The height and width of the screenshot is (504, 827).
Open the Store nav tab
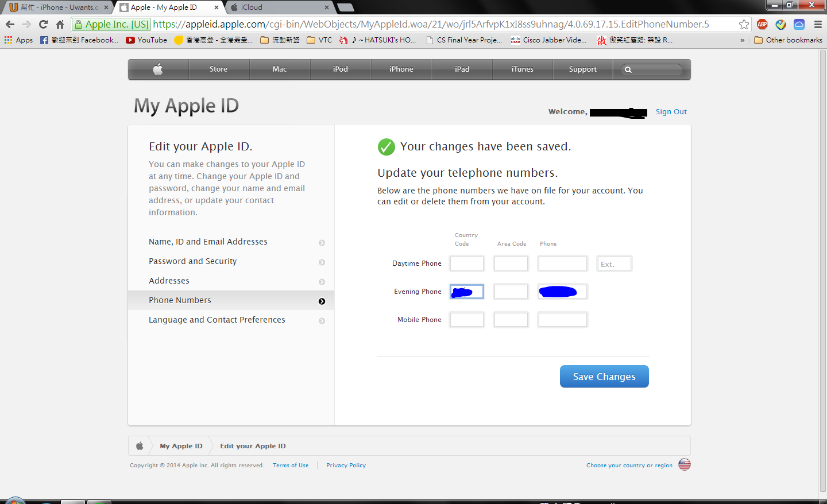pos(218,69)
